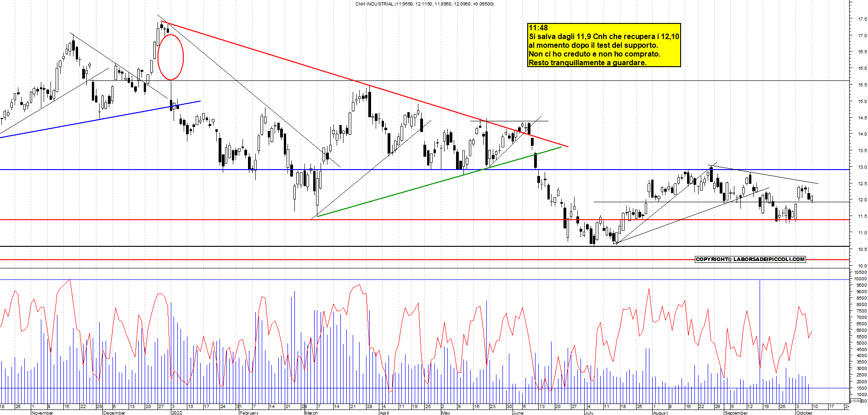Click the 12.0 price axis label

point(862,200)
